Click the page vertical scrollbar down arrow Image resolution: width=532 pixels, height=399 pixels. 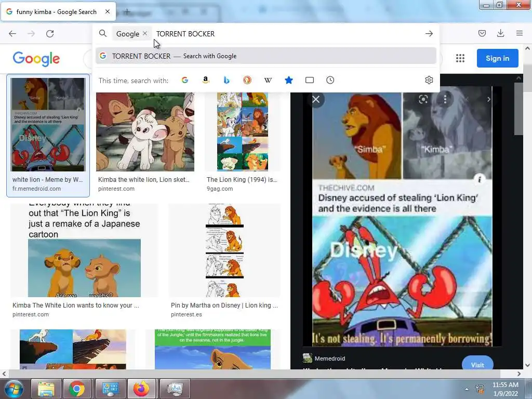point(528,365)
